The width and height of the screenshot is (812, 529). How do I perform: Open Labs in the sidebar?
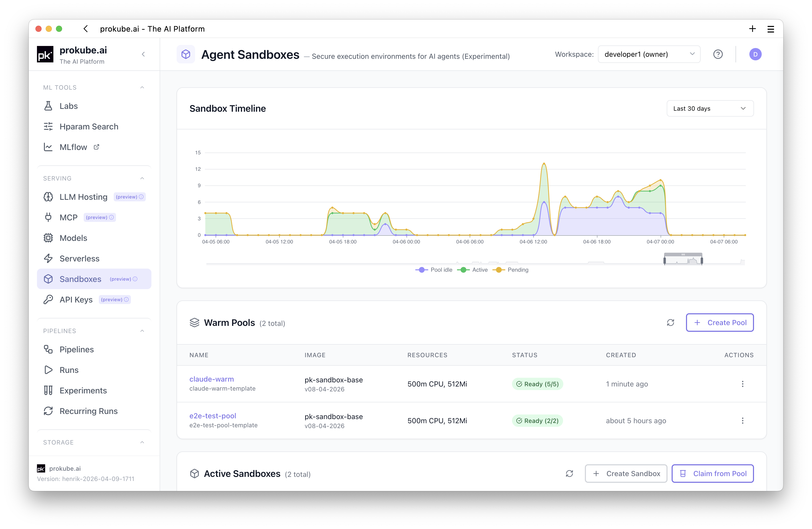tap(94, 106)
